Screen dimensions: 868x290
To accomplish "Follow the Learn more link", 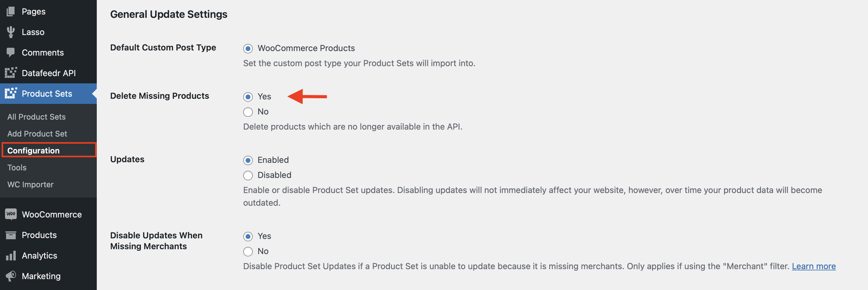I will pos(814,266).
